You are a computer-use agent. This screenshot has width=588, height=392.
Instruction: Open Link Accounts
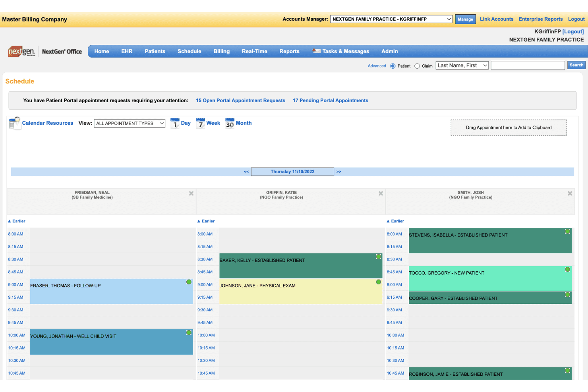[x=497, y=19]
